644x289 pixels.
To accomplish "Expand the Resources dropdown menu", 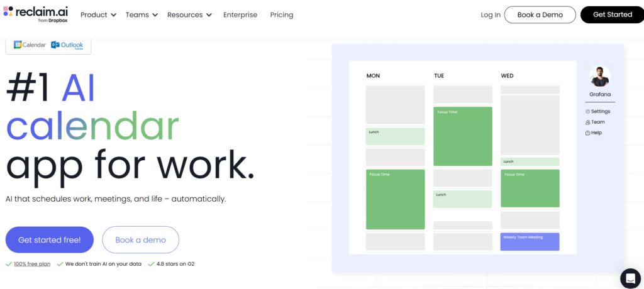I will pyautogui.click(x=189, y=14).
